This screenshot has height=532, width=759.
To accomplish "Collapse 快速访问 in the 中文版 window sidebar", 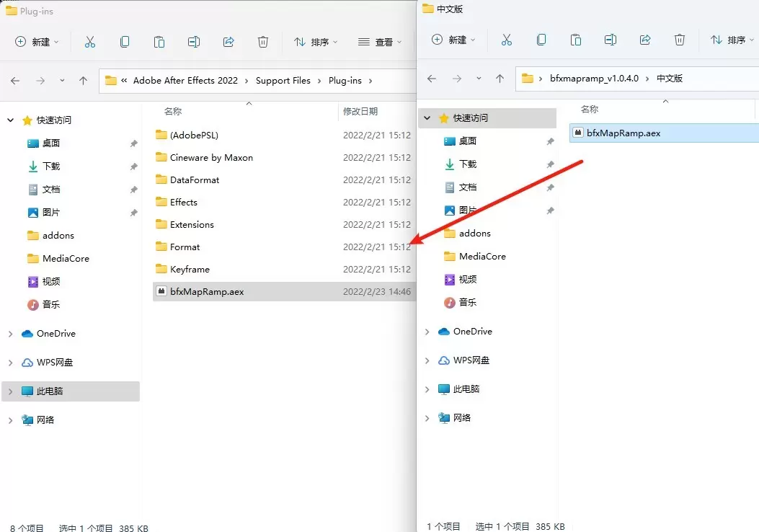I will (427, 118).
